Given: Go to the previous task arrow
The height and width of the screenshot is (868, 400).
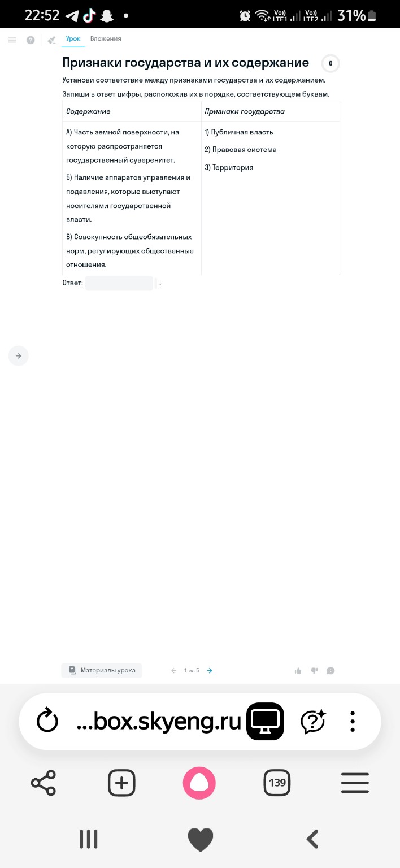Looking at the screenshot, I should tap(174, 671).
